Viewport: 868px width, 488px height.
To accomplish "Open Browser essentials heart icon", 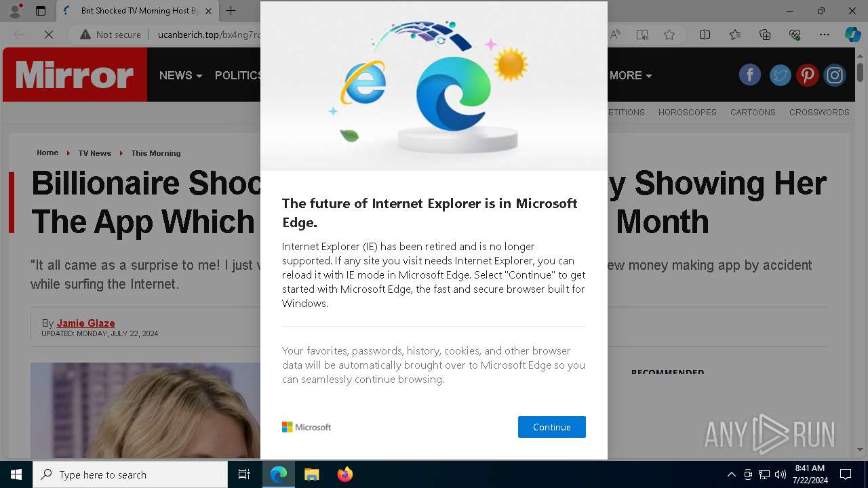I will 795,35.
